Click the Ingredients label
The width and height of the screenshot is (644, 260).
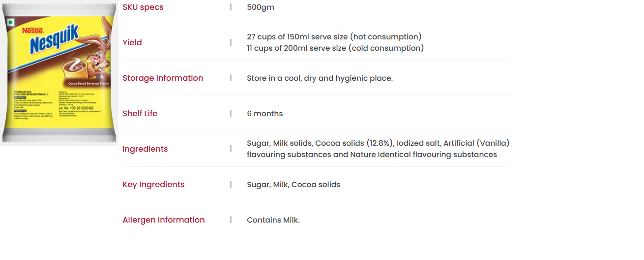[x=145, y=149]
